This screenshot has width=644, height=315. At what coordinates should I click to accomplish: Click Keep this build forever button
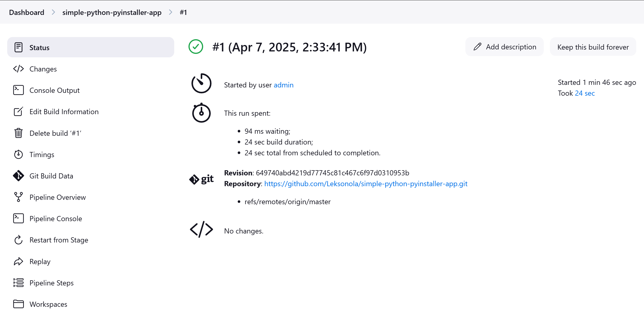click(593, 47)
